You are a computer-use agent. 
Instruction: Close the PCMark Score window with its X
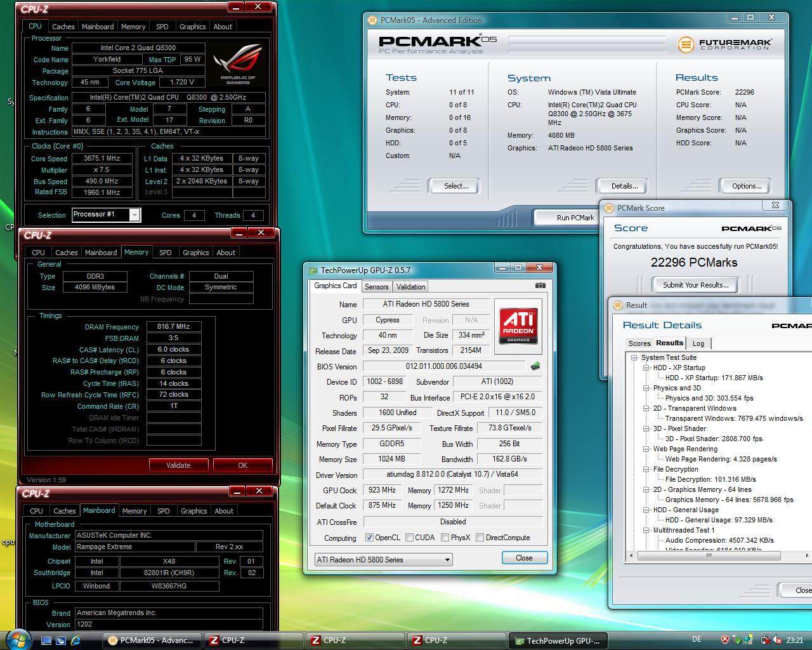775,205
